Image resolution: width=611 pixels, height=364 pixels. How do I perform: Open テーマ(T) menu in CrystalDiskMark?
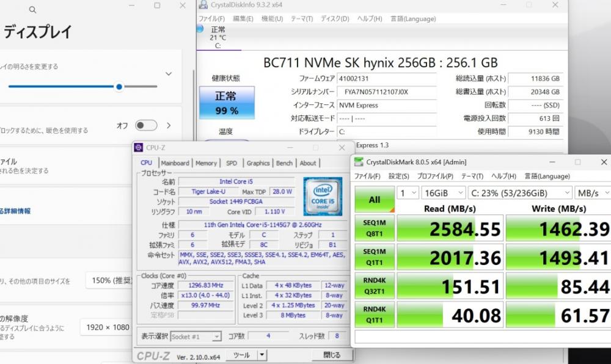[x=472, y=176]
